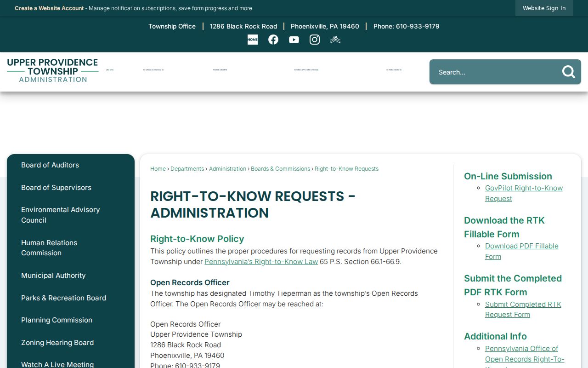The width and height of the screenshot is (588, 368).
Task: Click Right-to-Know Requests breadcrumb link
Action: click(x=346, y=169)
